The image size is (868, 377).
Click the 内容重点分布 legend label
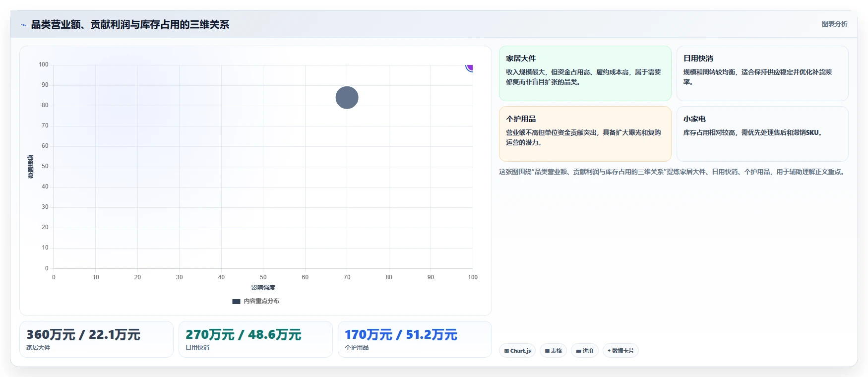(261, 301)
